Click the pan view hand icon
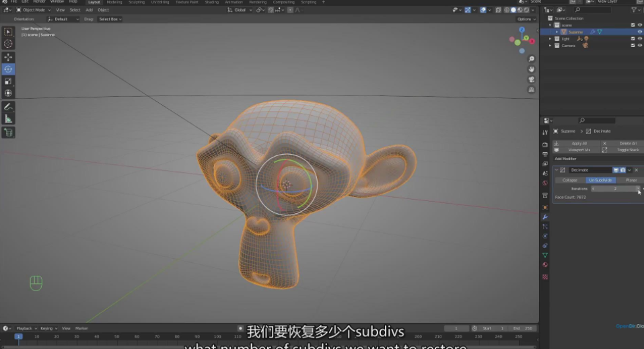644x349 pixels. pyautogui.click(x=532, y=69)
